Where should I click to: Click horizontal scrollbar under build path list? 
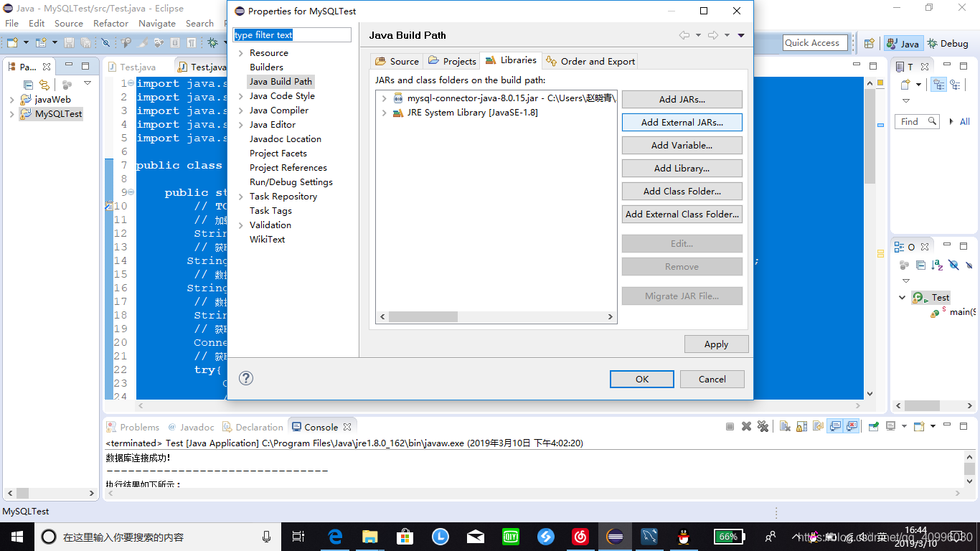(x=496, y=316)
